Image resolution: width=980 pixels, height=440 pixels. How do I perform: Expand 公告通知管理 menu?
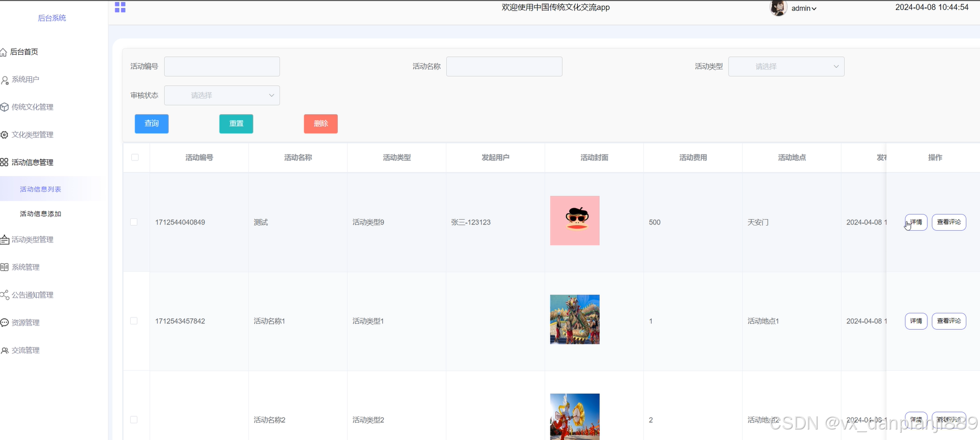coord(33,295)
